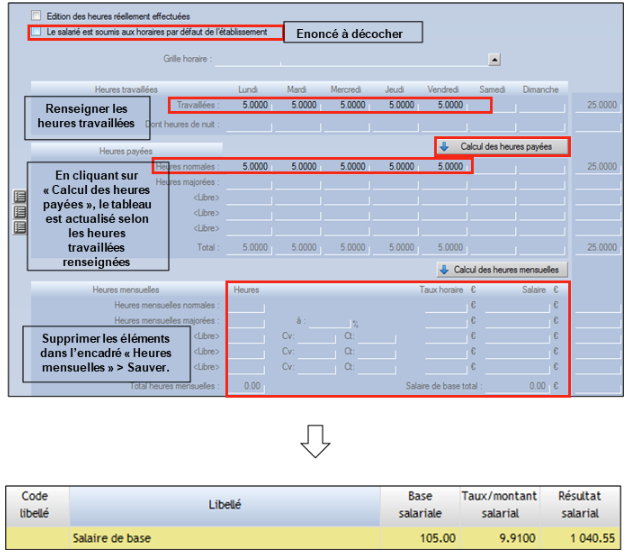631x554 pixels.
Task: Open the Grille horaire dropdown arrow
Action: 494,60
